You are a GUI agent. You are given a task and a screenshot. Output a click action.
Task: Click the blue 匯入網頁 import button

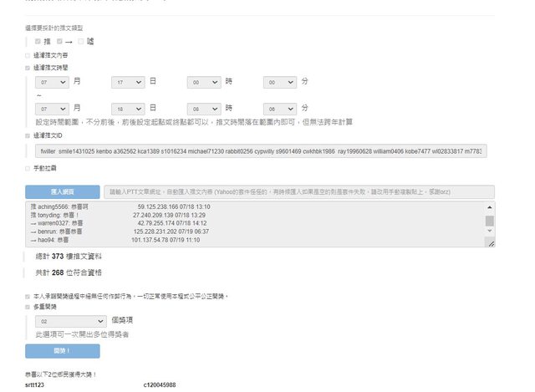62,191
